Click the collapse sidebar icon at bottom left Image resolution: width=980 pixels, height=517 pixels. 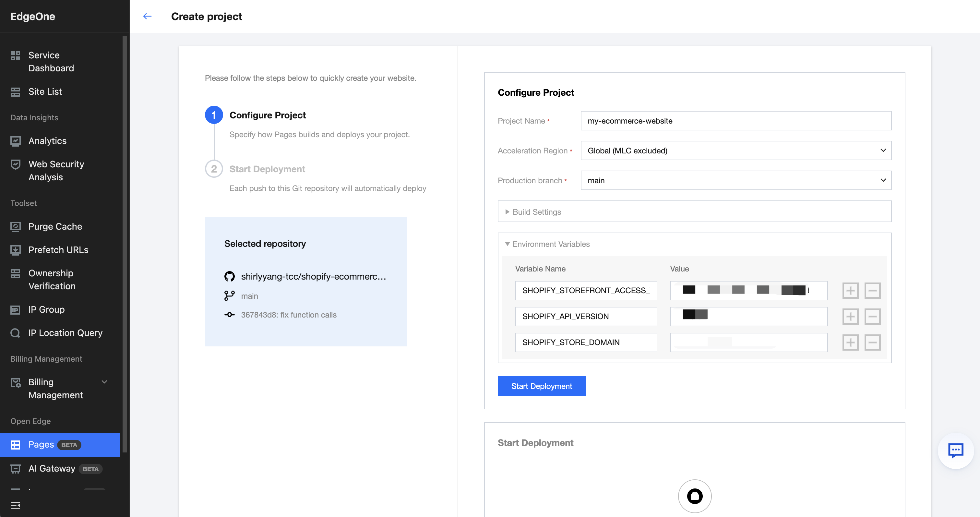click(x=16, y=505)
